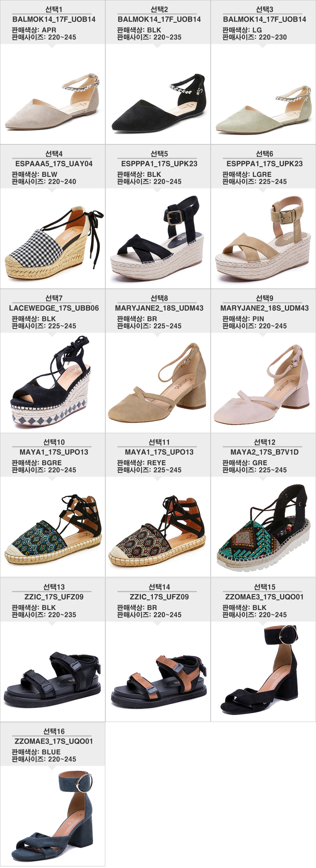Click the 선택12 MAYA2_17S_B7V1D product code
The height and width of the screenshot is (868, 316).
(x=265, y=452)
